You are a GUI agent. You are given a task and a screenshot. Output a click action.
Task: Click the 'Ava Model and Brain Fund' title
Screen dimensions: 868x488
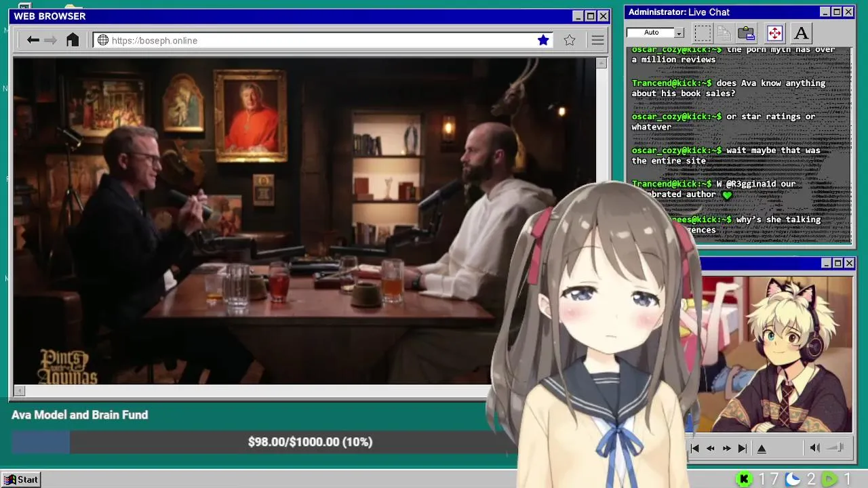coord(79,415)
